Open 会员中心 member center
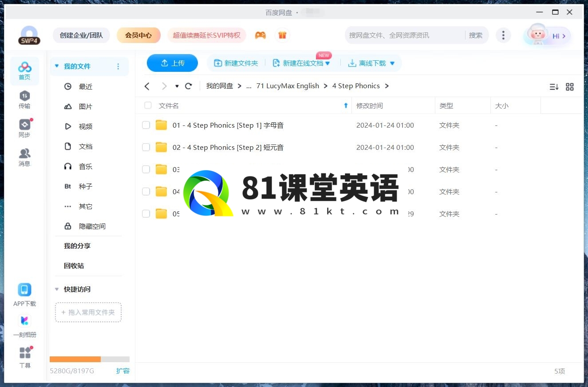The image size is (588, 387). [x=138, y=35]
